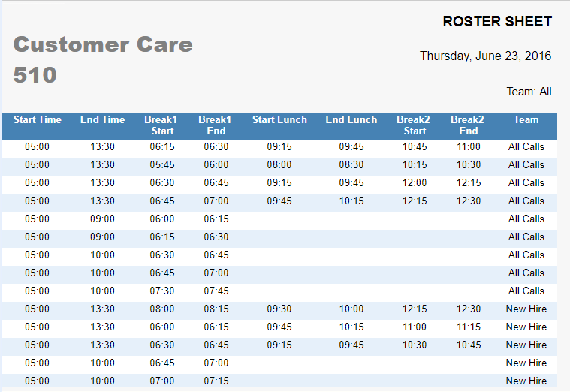Click the Team: All label
Image resolution: width=570 pixels, height=392 pixels.
pyautogui.click(x=529, y=92)
